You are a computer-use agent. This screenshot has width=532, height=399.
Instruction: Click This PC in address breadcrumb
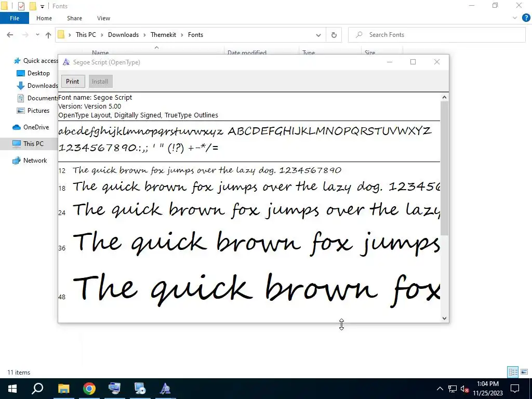(x=86, y=35)
